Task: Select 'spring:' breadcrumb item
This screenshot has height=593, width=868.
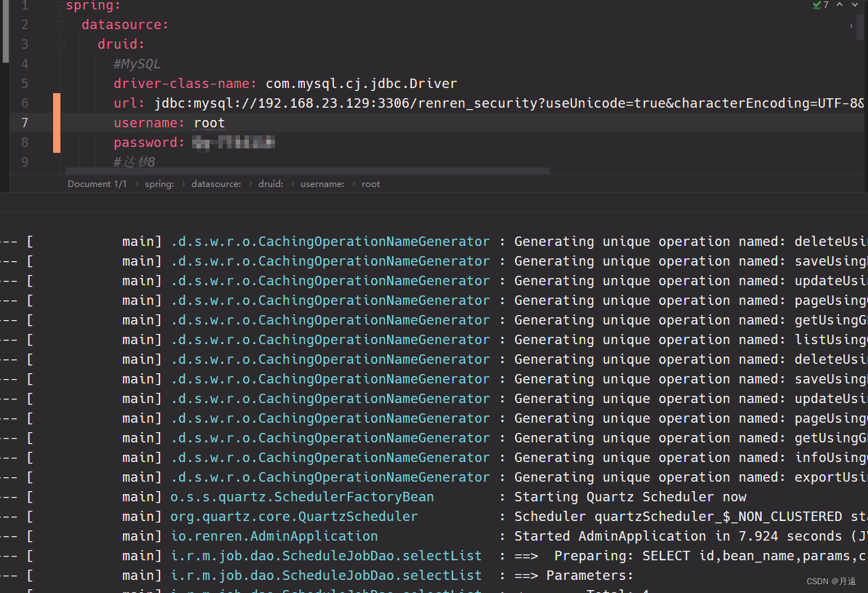Action: (x=159, y=184)
